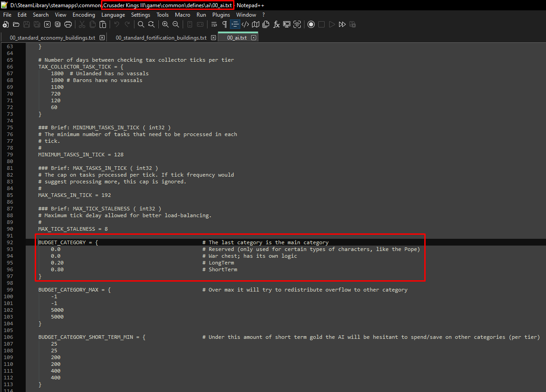This screenshot has width=546, height=392.
Task: Click the Save All icon
Action: click(x=37, y=24)
